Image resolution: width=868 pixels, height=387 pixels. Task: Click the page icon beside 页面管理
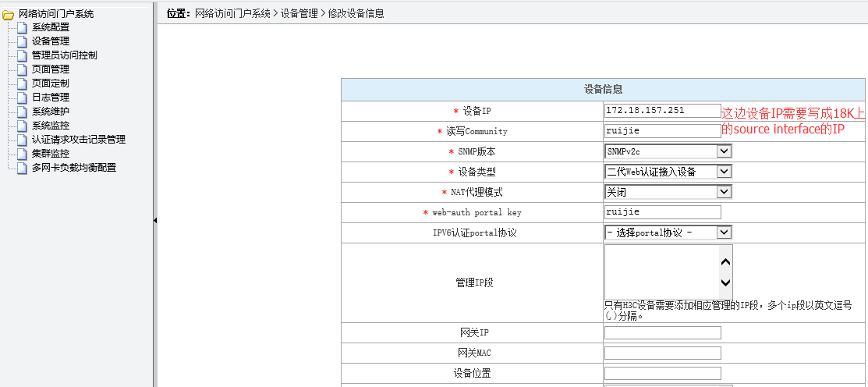(22, 69)
